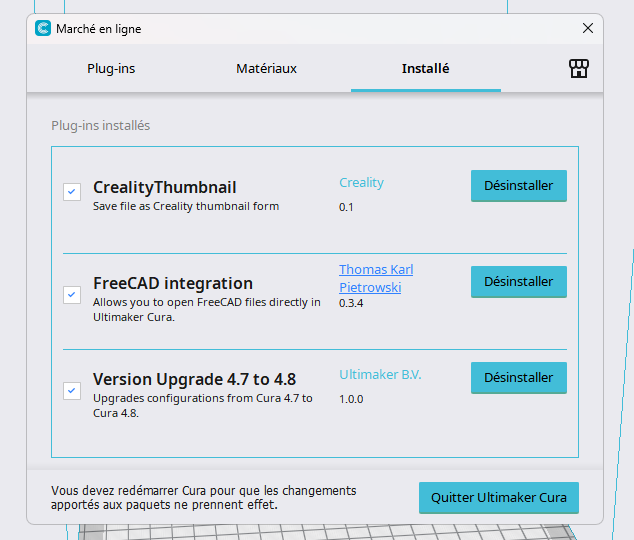The width and height of the screenshot is (634, 540).
Task: Click the CrealityThumbnail plugin title
Action: click(x=165, y=188)
